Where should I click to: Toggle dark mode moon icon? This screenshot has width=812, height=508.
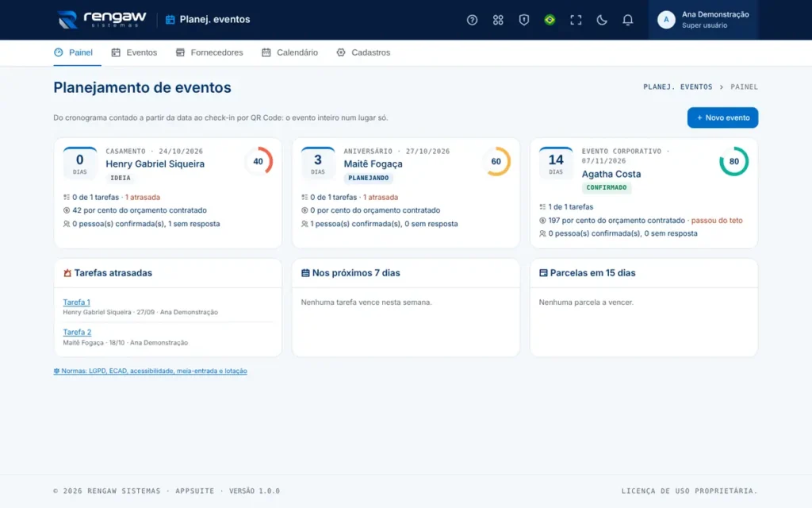(x=601, y=20)
